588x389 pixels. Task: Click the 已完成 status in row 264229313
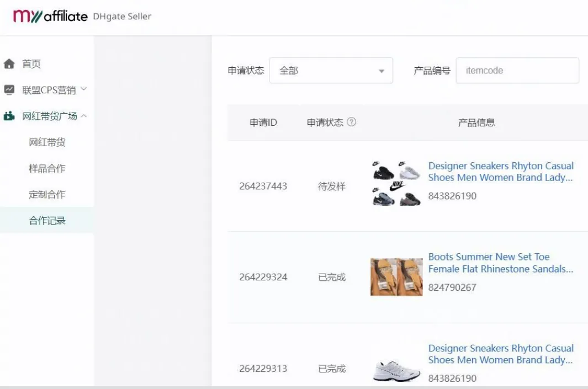click(331, 369)
